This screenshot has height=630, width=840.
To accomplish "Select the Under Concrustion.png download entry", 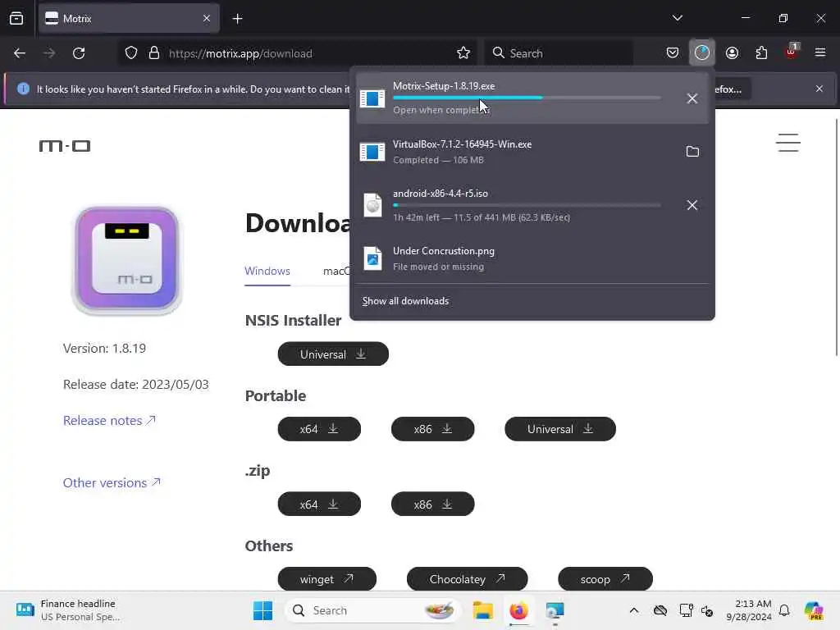I will [x=532, y=258].
